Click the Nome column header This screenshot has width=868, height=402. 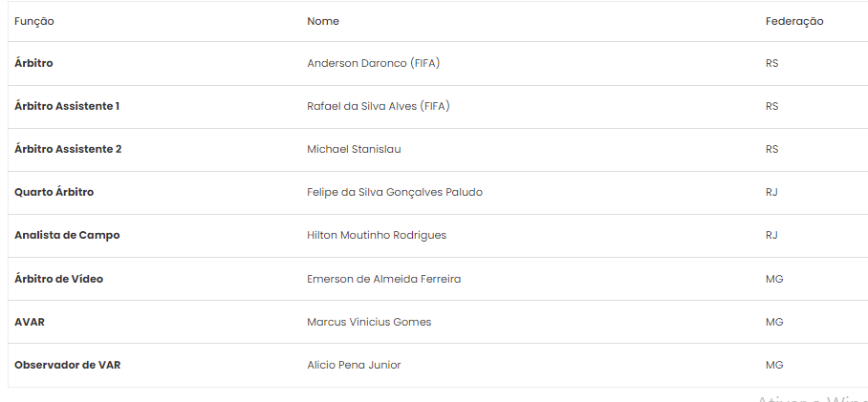323,21
